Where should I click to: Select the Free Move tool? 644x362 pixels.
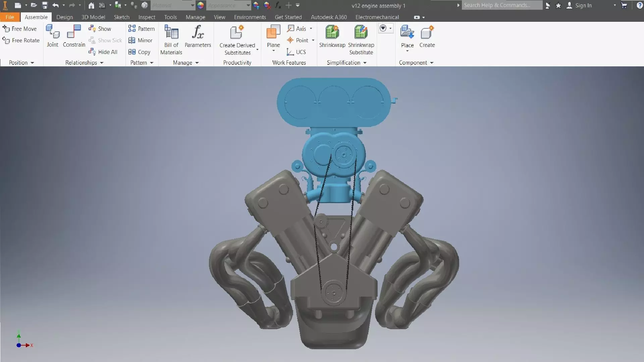pyautogui.click(x=19, y=29)
